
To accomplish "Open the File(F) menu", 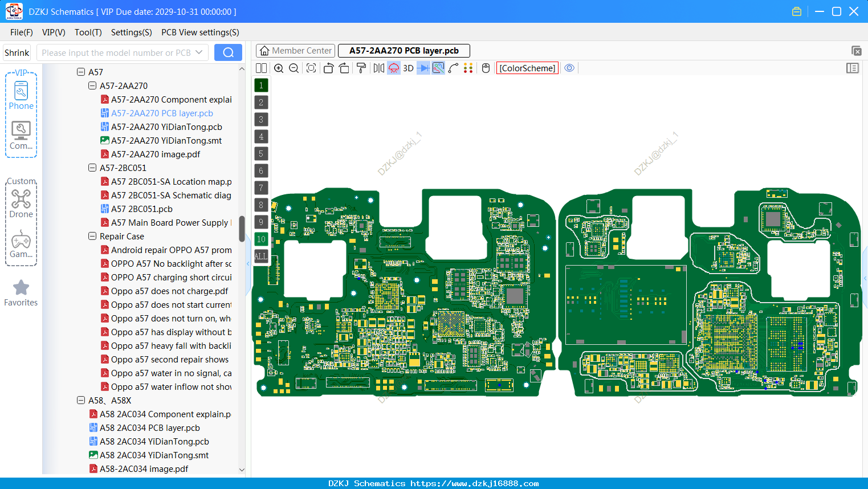I will 22,32.
